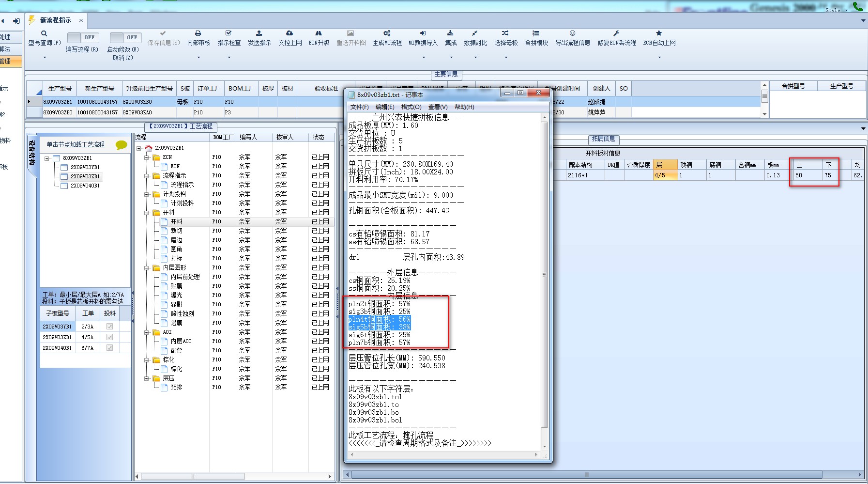Click the 数据对比 compare icon
Screen dimensions: 868x484
(x=475, y=33)
